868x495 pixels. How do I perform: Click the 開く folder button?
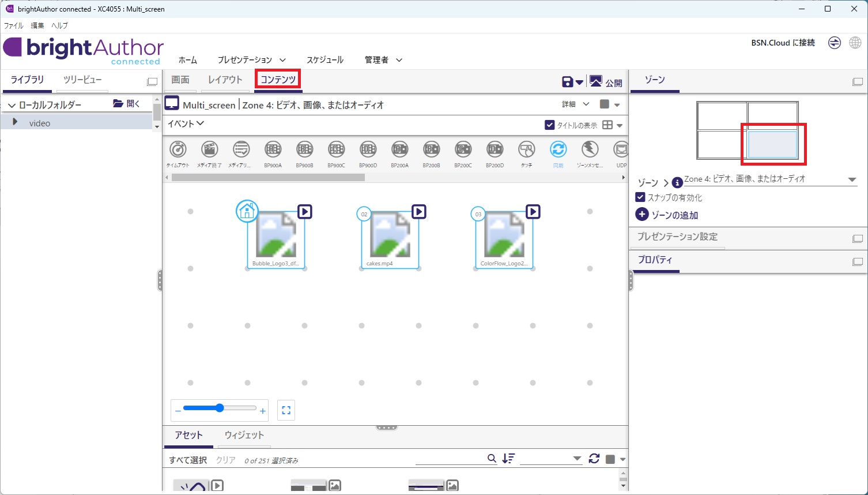click(x=127, y=104)
